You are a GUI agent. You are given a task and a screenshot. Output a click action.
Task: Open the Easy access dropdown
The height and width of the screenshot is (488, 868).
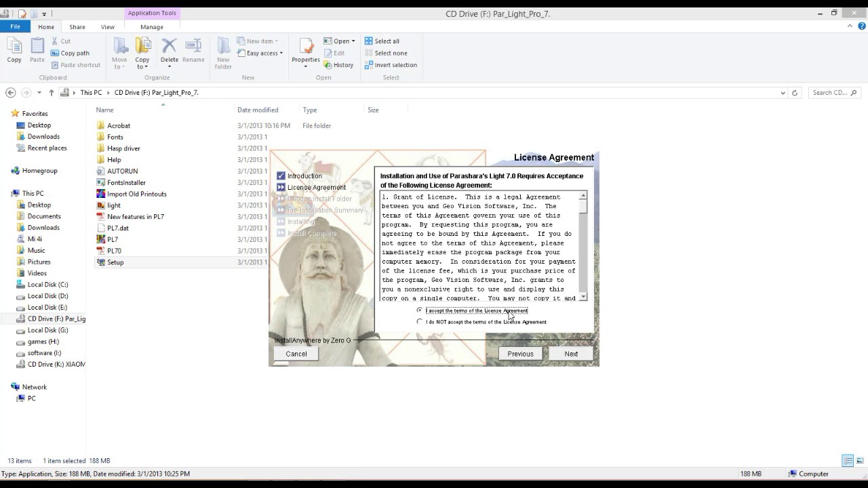(x=260, y=53)
